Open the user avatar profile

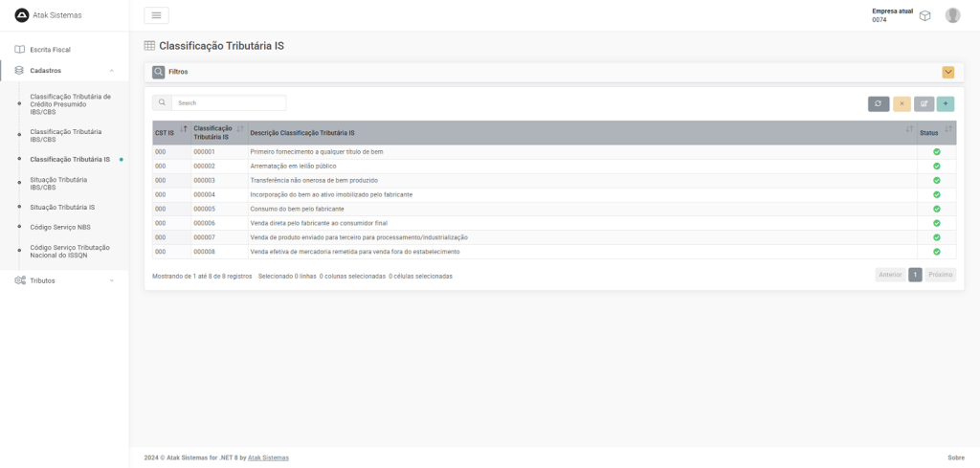point(952,15)
